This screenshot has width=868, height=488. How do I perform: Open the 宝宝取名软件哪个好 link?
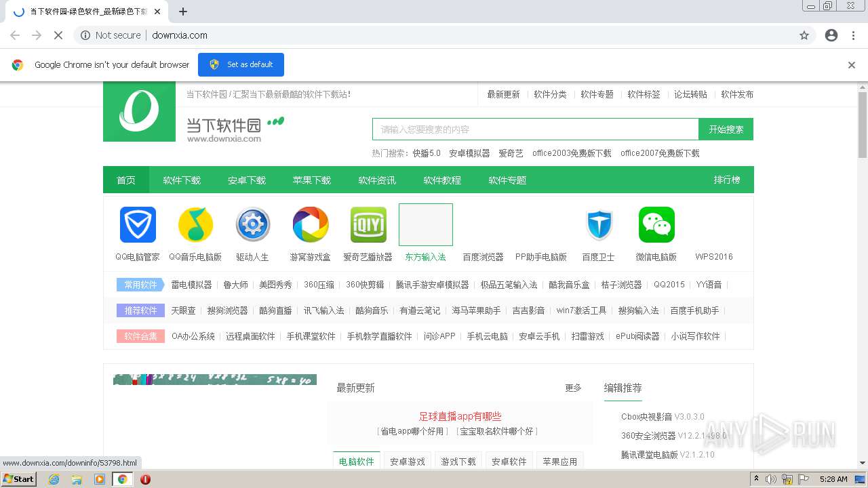click(x=496, y=431)
